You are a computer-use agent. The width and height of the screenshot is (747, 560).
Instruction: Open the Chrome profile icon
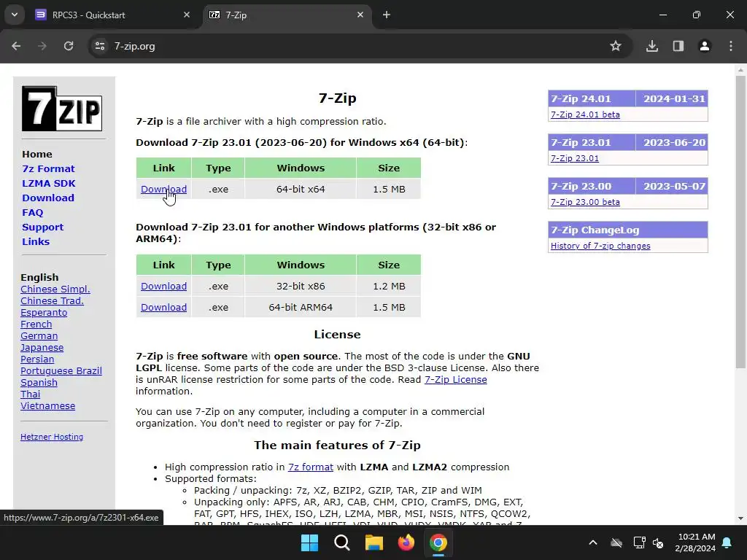coord(705,46)
